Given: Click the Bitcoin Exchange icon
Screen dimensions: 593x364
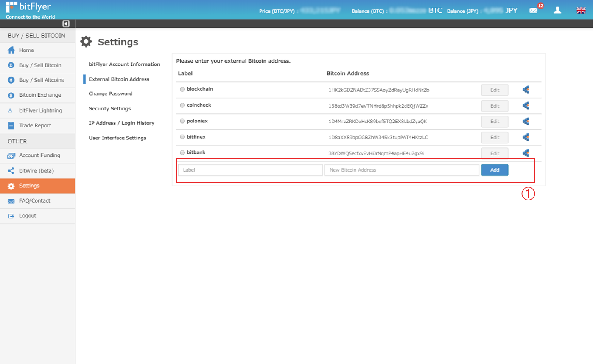Looking at the screenshot, I should click(x=11, y=95).
